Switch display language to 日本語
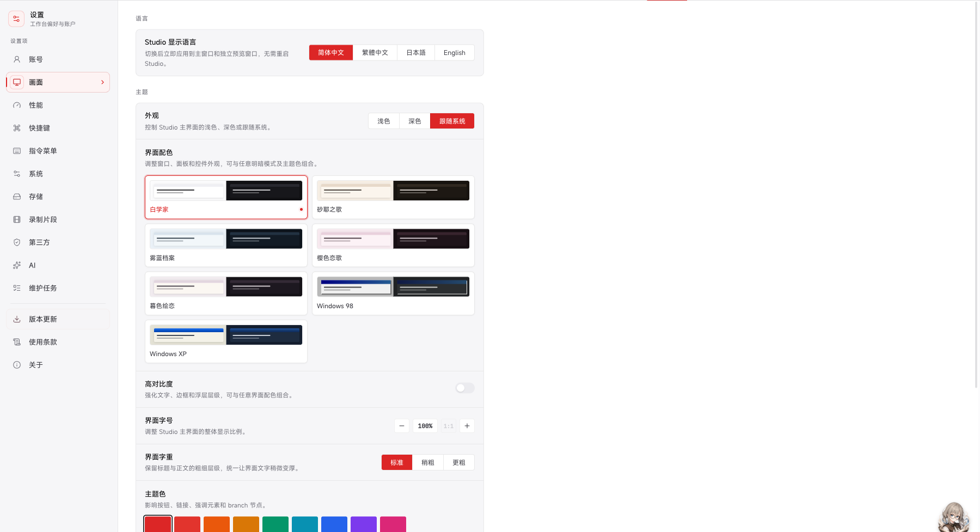This screenshot has height=532, width=980. [416, 52]
